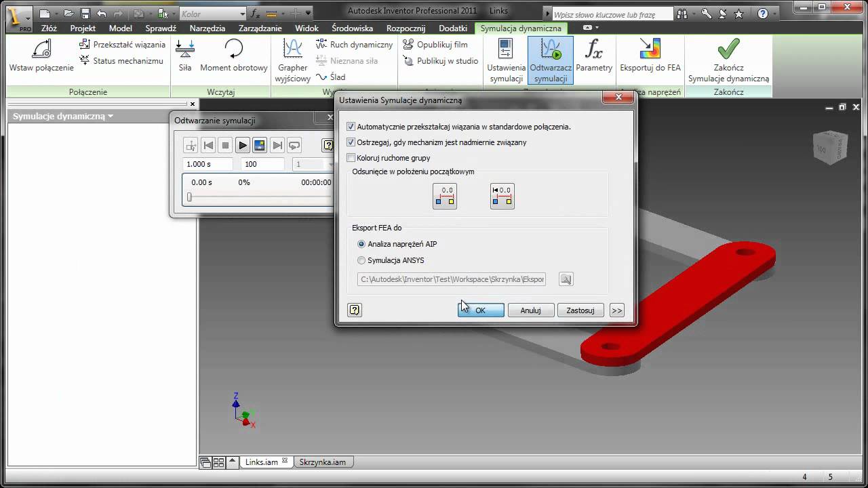Expand dialog with the >> button
This screenshot has height=488, width=868.
pos(616,310)
